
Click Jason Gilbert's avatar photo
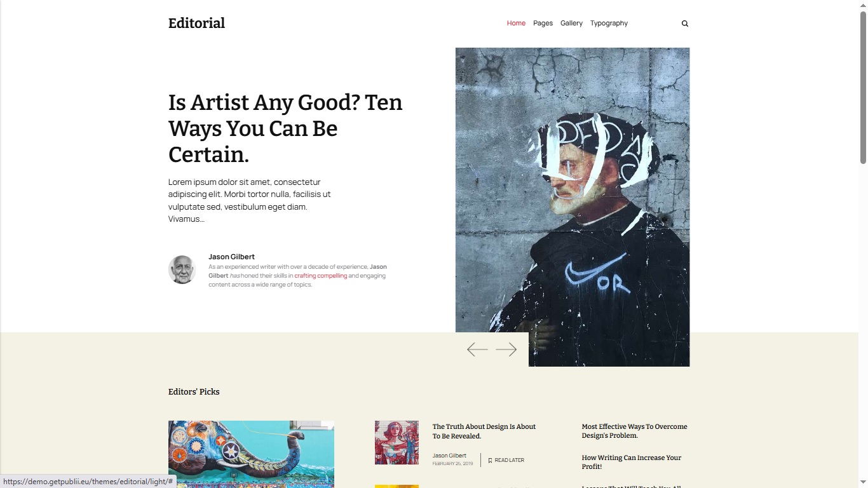(x=182, y=269)
